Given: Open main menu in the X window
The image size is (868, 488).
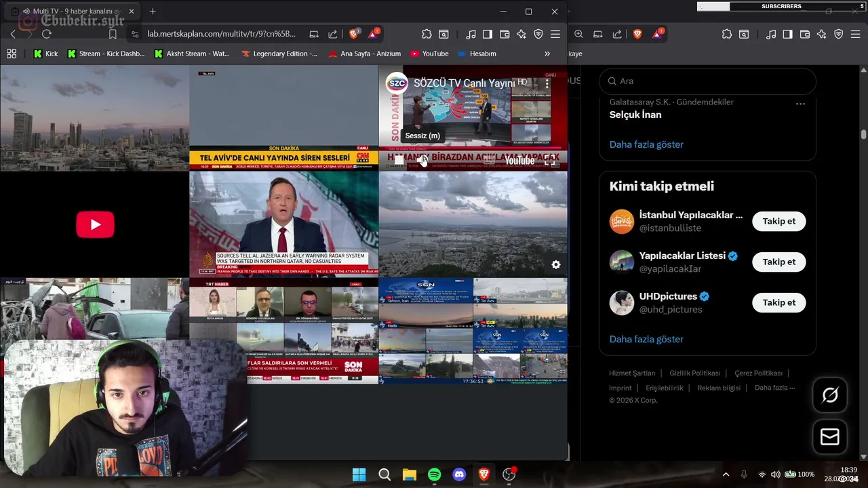Looking at the screenshot, I should tap(856, 34).
